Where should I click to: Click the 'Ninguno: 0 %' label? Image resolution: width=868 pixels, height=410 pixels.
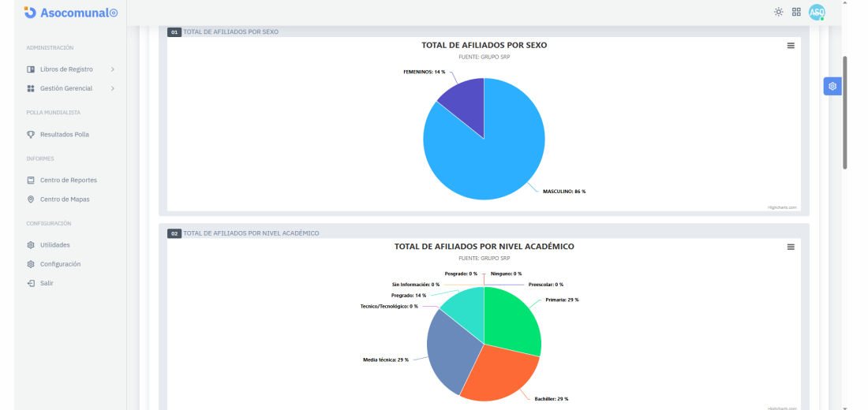coord(506,274)
